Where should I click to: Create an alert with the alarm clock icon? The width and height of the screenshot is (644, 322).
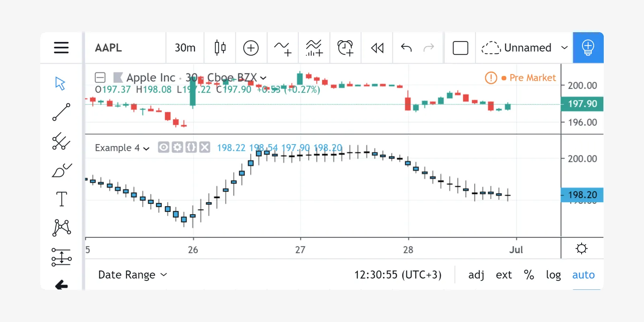[345, 47]
